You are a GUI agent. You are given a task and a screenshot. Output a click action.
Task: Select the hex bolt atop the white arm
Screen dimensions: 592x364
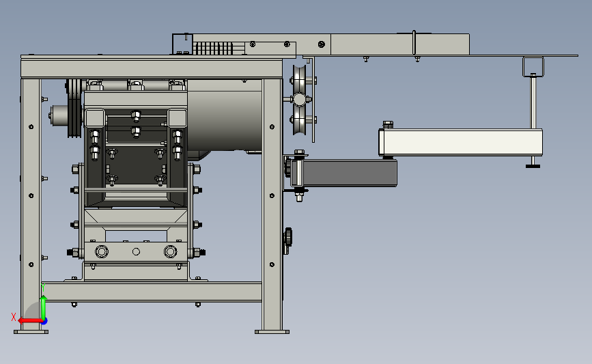[388, 124]
